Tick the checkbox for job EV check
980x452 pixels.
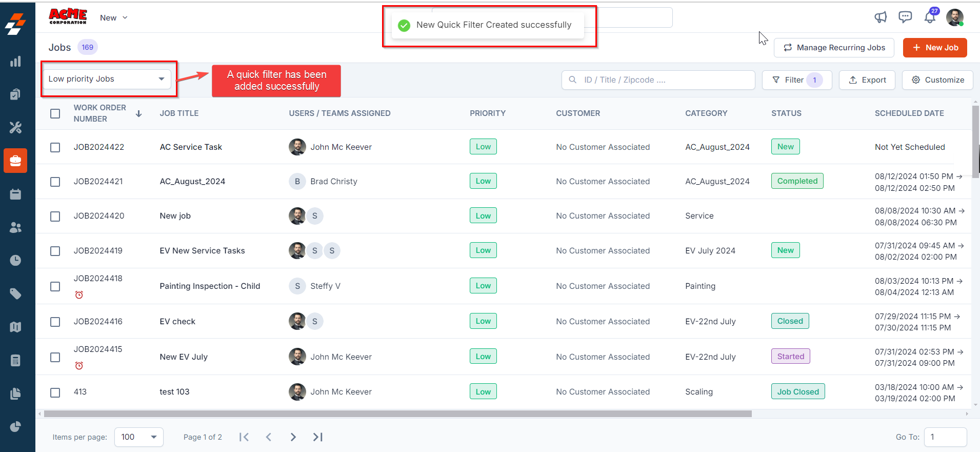point(55,322)
